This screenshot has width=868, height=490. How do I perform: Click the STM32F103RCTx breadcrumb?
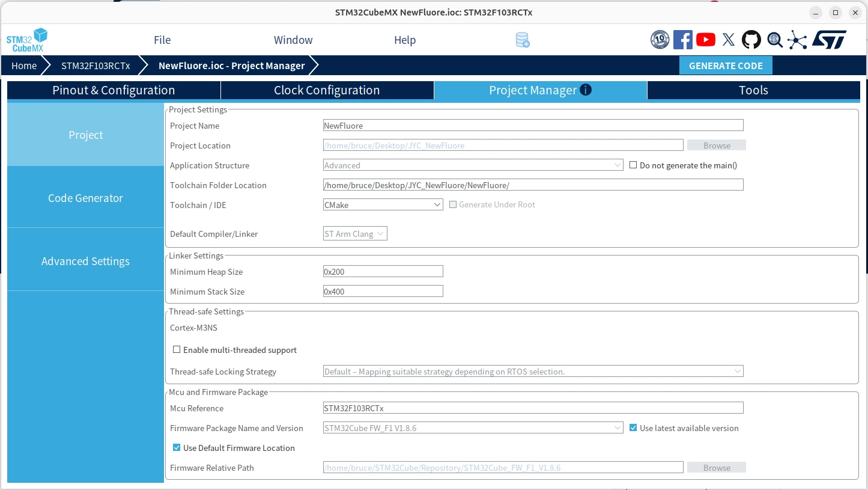[x=96, y=66]
